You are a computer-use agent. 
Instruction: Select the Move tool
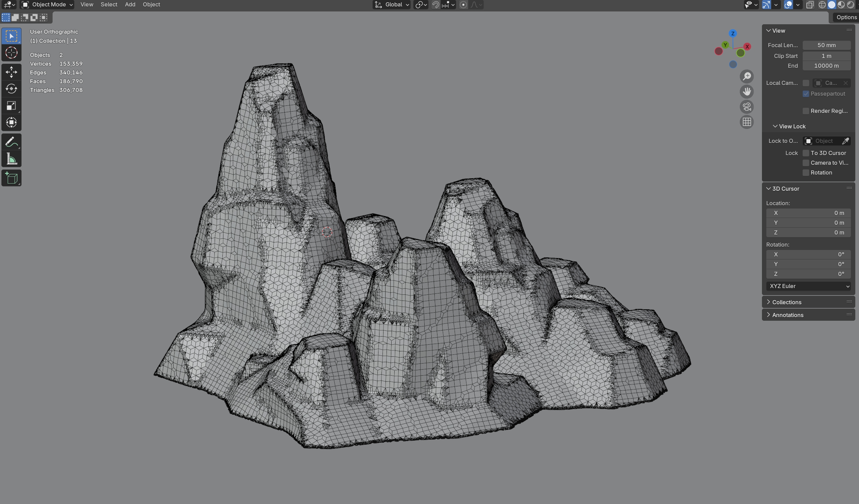tap(11, 72)
